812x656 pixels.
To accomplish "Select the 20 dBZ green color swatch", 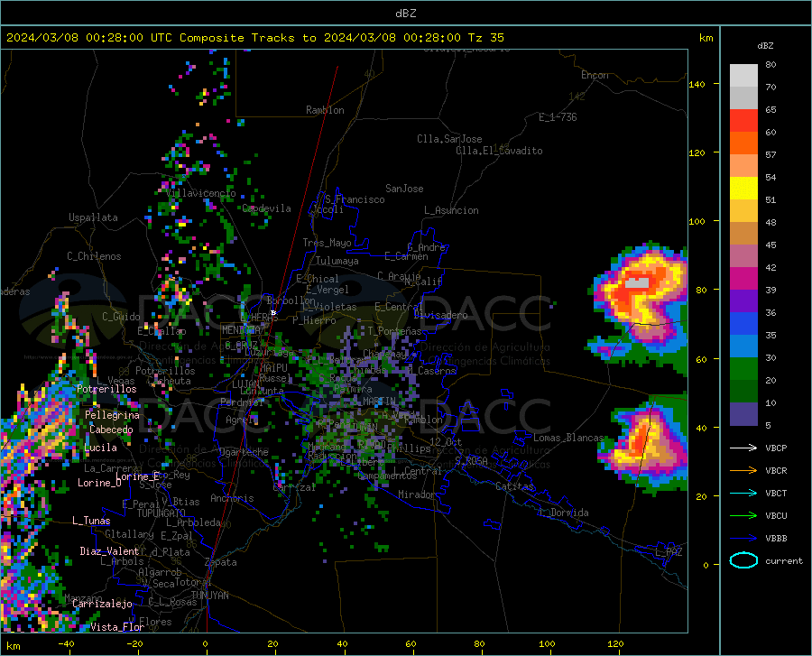I will [743, 369].
